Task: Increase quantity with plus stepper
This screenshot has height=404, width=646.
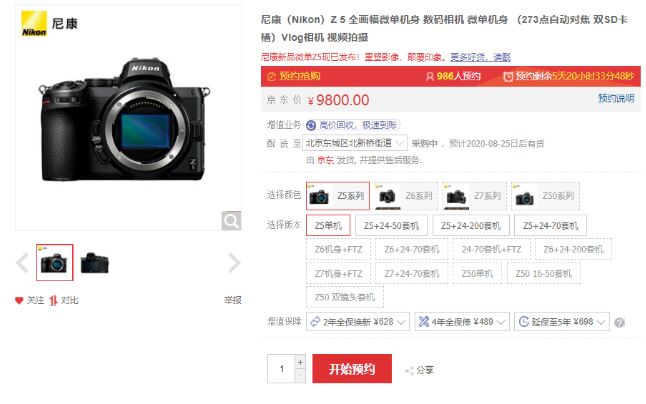Action: [300, 362]
